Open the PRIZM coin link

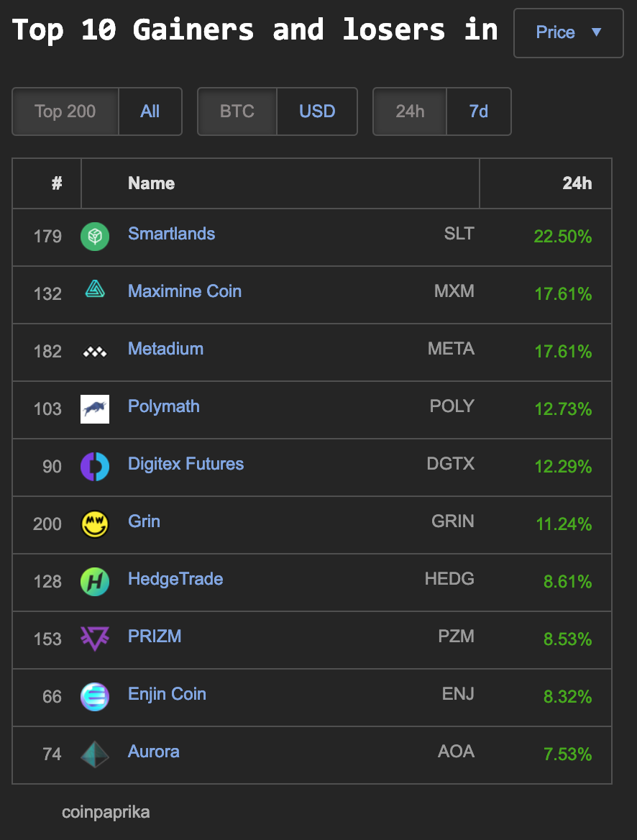coord(155,636)
